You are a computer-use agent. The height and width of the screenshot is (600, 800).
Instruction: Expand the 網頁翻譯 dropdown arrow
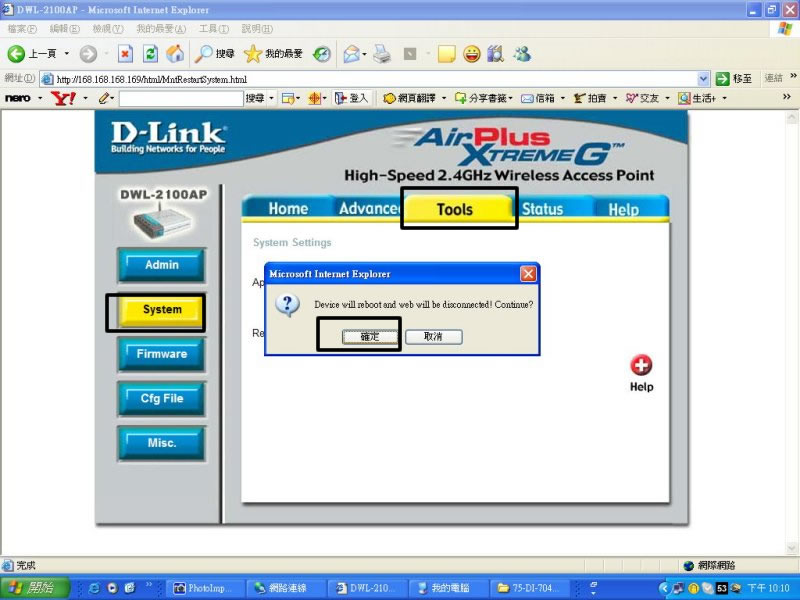tap(444, 98)
